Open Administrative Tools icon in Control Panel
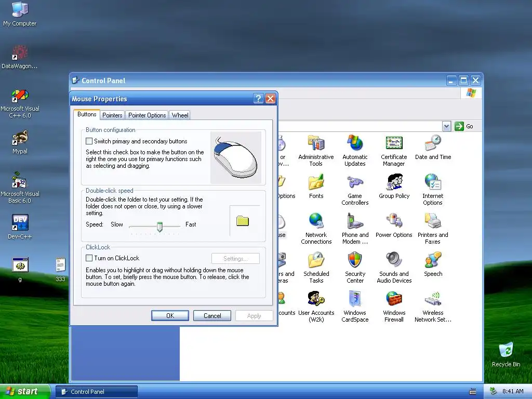Viewport: 532px width, 399px height. point(316,150)
